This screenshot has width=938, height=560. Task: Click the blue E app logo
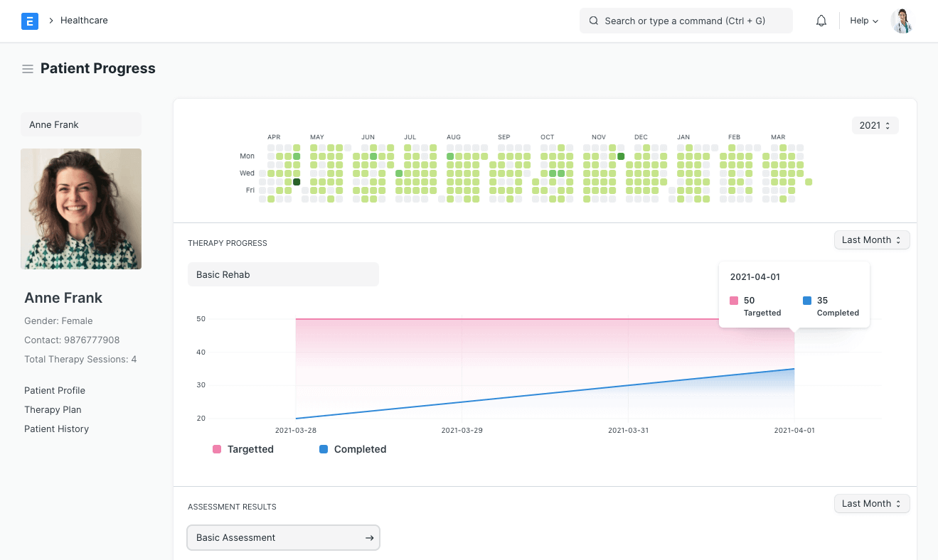tap(30, 21)
